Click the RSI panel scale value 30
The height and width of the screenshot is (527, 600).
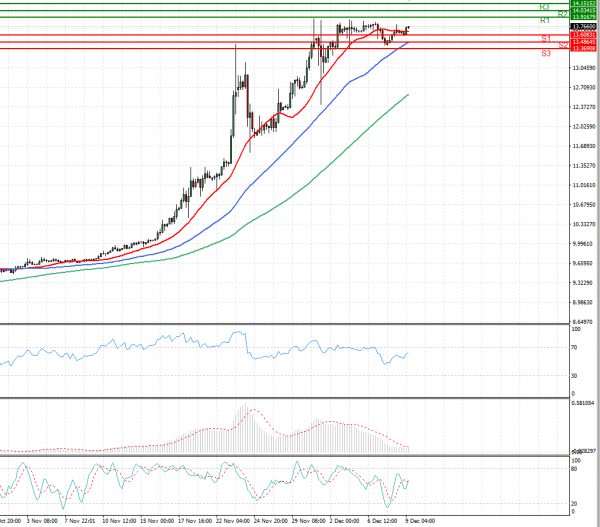tap(574, 376)
